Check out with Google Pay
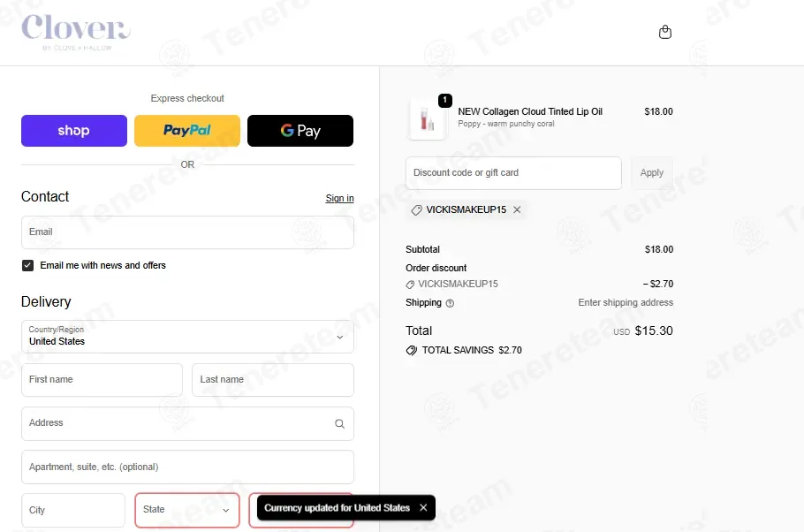Screen dimensions: 804x532 pos(300,131)
